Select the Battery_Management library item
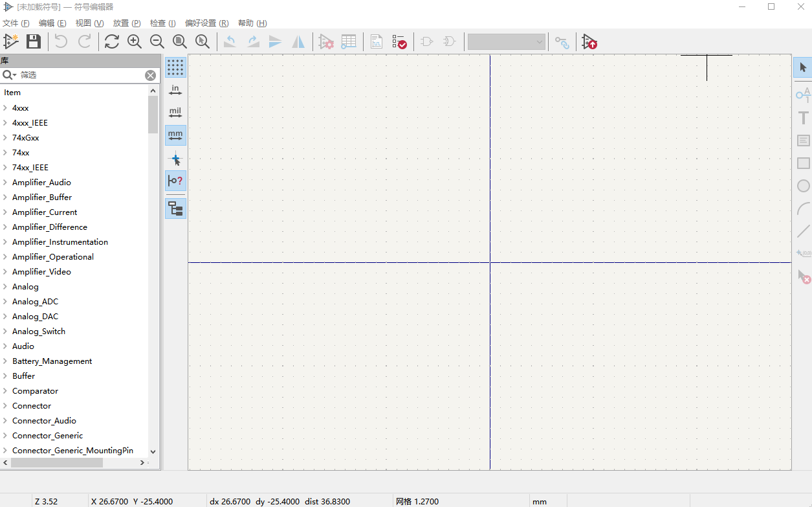The width and height of the screenshot is (812, 507). 52,361
